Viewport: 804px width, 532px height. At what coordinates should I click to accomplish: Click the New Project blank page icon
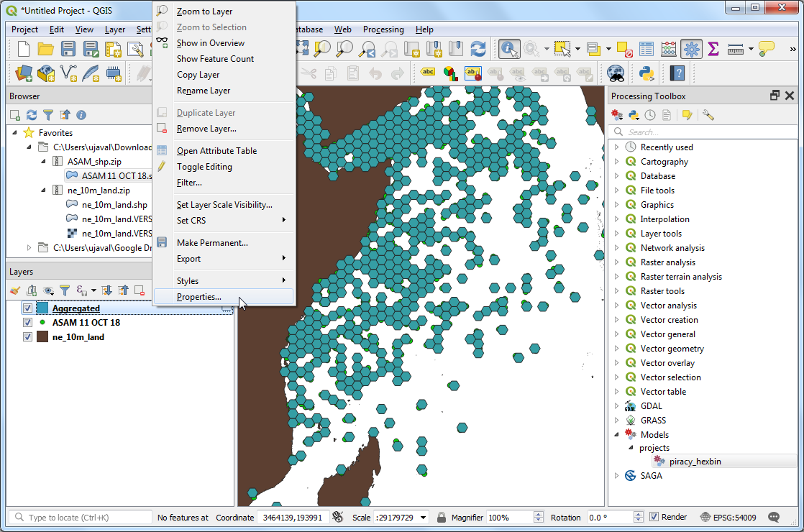click(x=24, y=49)
